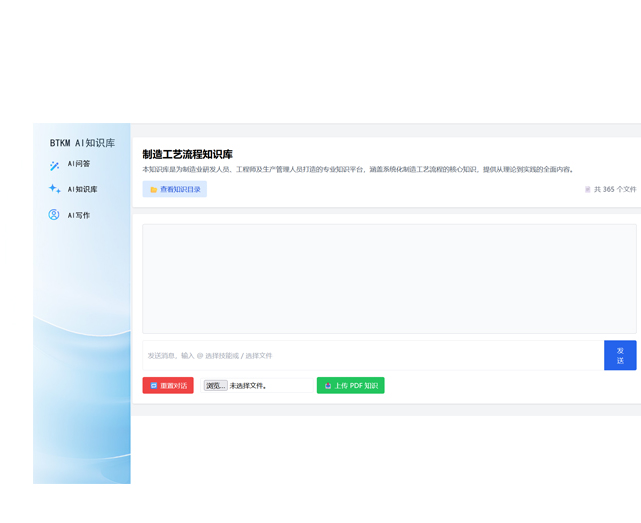
Task: Click the sparkles icon beside AI知识库
Action: click(x=54, y=189)
